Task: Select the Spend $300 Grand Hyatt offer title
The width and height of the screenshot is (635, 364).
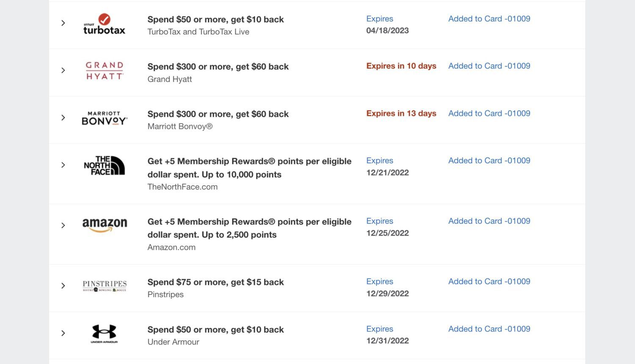Action: tap(218, 66)
